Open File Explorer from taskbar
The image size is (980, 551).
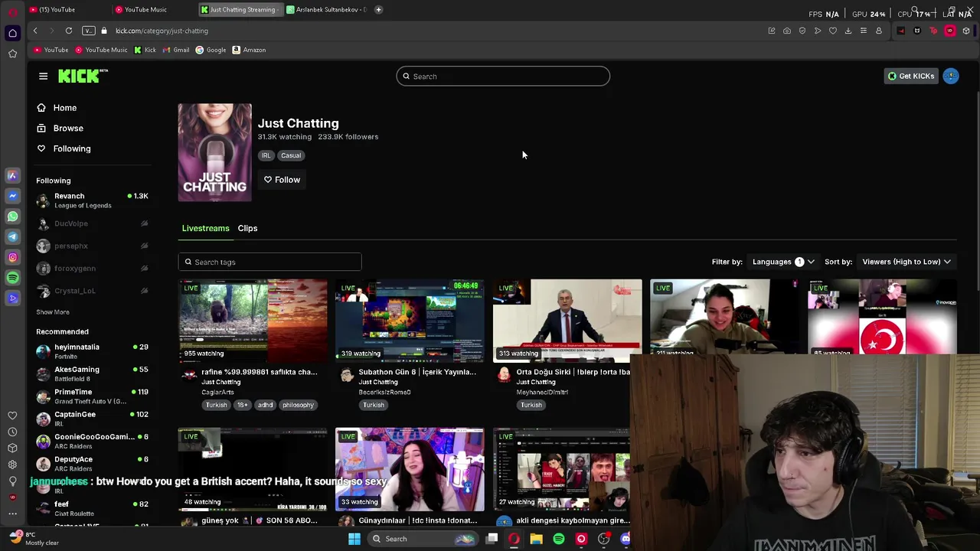536,539
